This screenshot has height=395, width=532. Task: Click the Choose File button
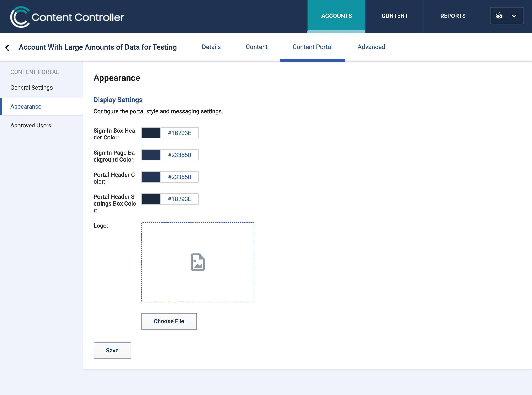click(x=169, y=321)
